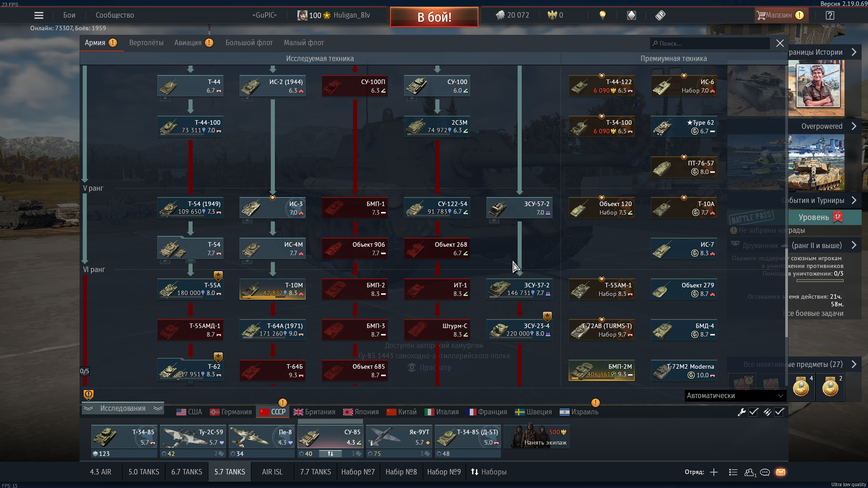Select the 4.3 AIR preset
The width and height of the screenshot is (868, 488).
coord(100,472)
